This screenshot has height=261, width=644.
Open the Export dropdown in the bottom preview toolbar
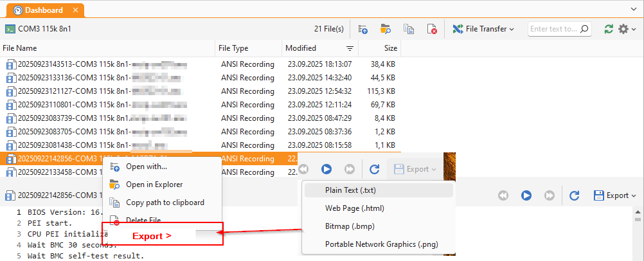615,195
